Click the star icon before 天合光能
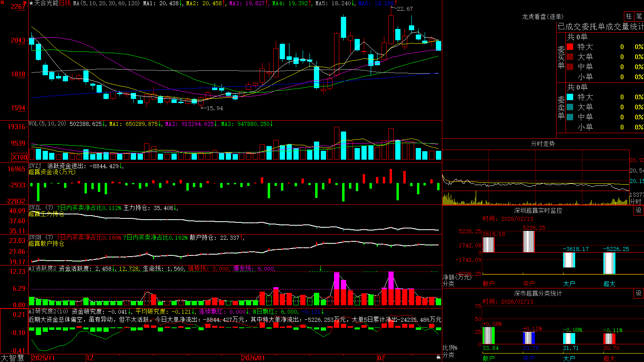This screenshot has height=362, width=644. pos(31,3)
